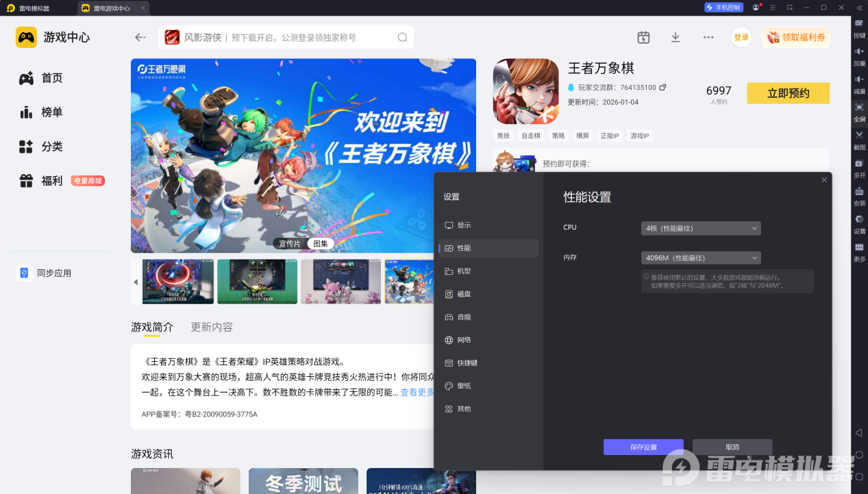Copy the player group number
Image resolution: width=868 pixels, height=494 pixels.
662,88
